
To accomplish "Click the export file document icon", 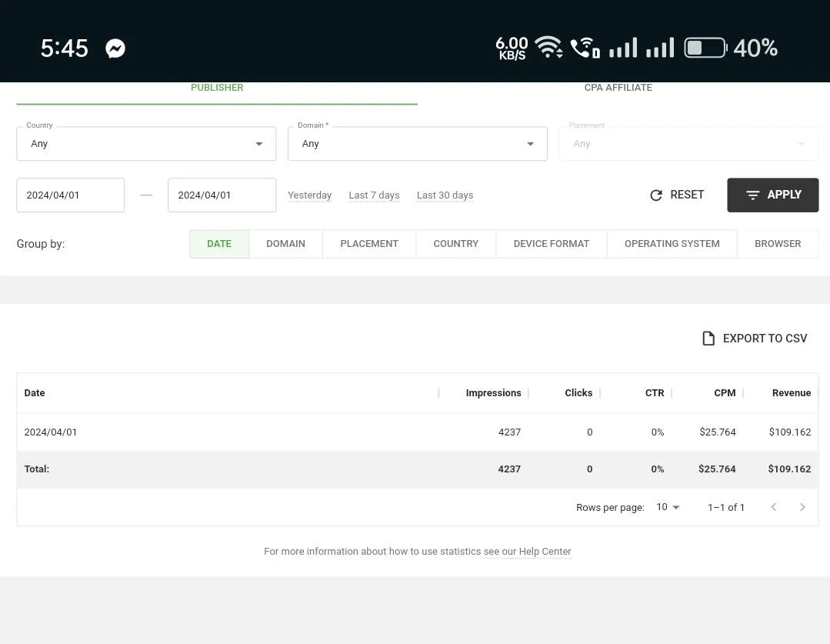I will click(x=708, y=339).
